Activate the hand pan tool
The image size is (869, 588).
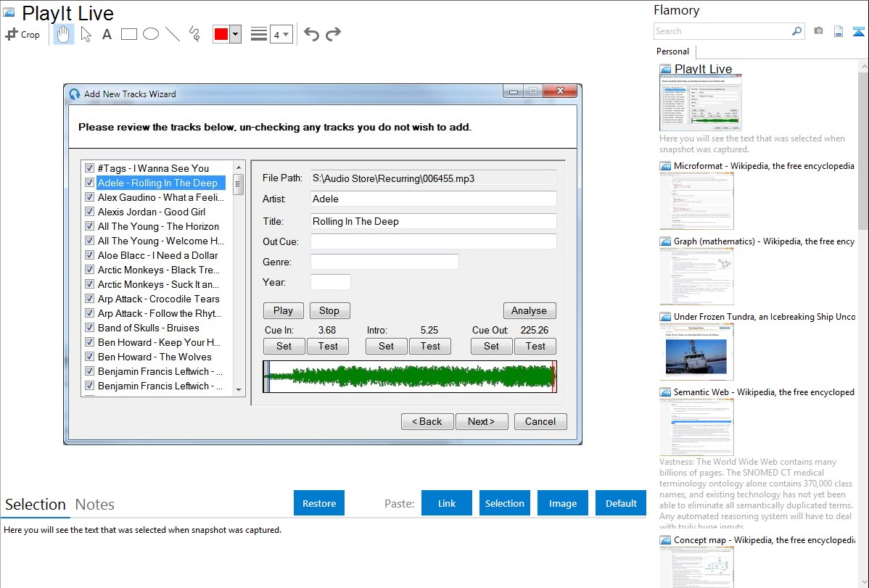click(64, 34)
